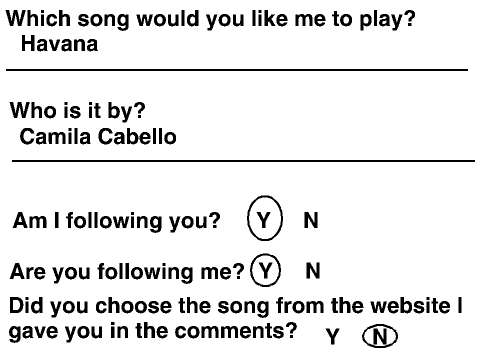The width and height of the screenshot is (480, 360).
Task: Choose N for "Are you following me?"
Action: pyautogui.click(x=313, y=271)
